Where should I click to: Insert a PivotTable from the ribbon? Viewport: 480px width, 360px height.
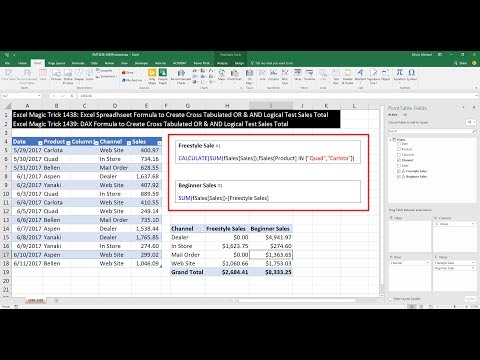pyautogui.click(x=8, y=75)
